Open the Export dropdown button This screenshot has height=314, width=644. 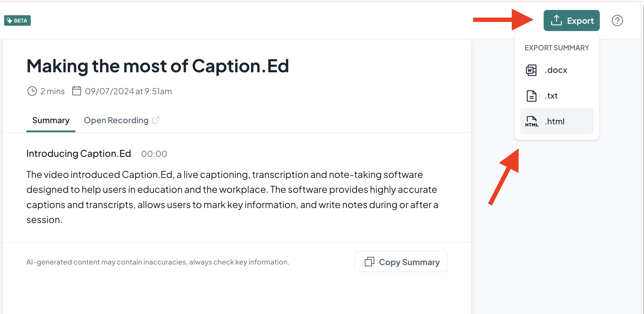[571, 20]
